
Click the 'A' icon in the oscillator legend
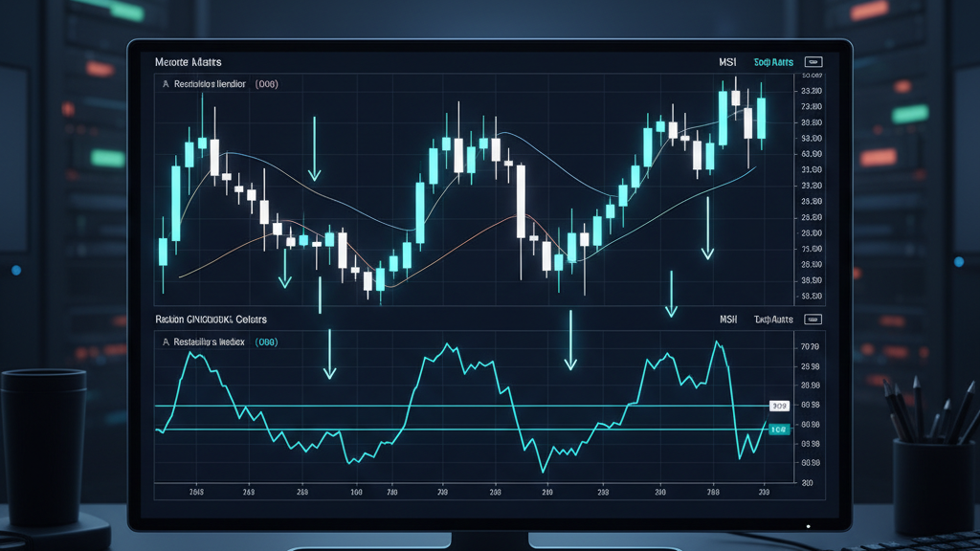pos(166,342)
